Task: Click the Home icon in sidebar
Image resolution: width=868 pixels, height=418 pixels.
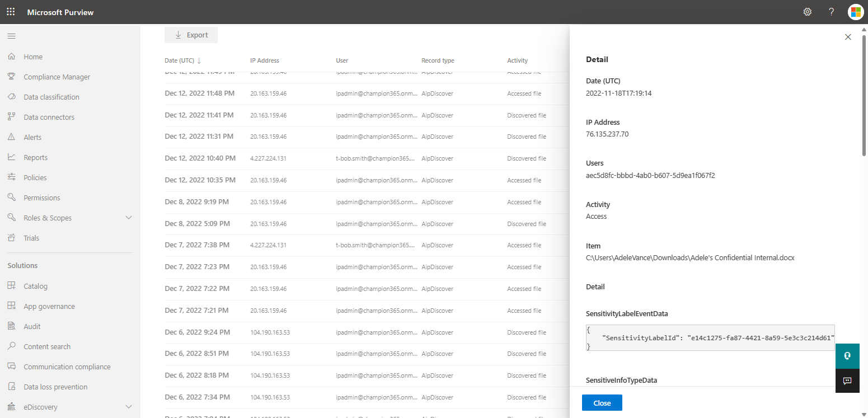Action: [x=11, y=57]
